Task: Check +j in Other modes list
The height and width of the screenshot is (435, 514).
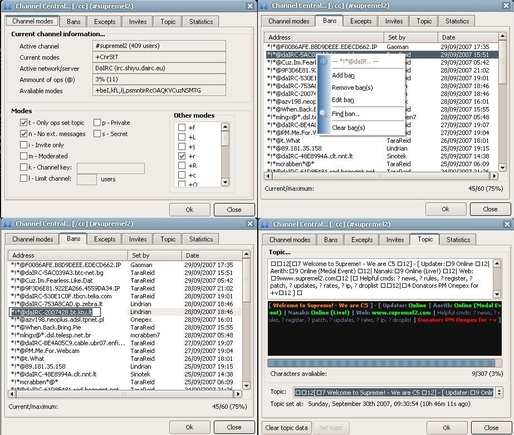Action: [182, 146]
